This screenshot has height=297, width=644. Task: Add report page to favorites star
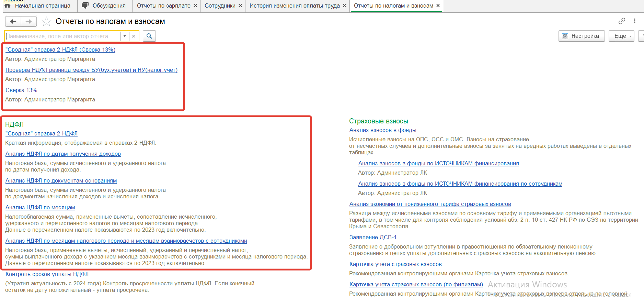(46, 22)
